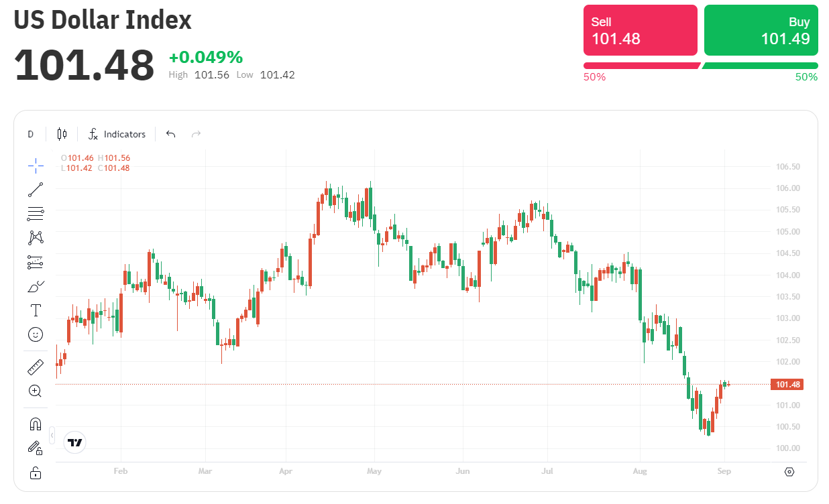The height and width of the screenshot is (504, 829).
Task: Select the brush drawing tool
Action: pos(36,286)
